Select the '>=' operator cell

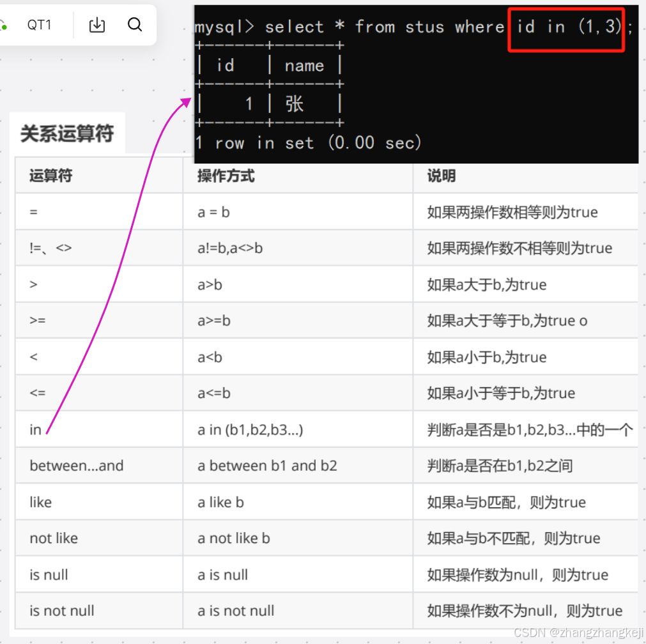(x=99, y=320)
